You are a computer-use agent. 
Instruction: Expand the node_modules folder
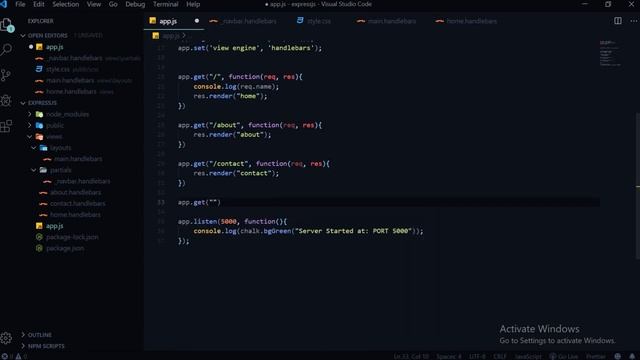pyautogui.click(x=29, y=114)
